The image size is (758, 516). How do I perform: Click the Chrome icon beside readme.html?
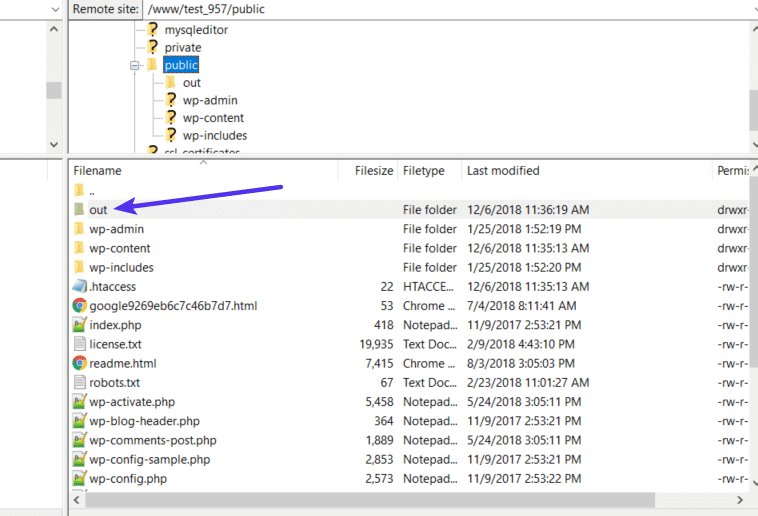(79, 363)
